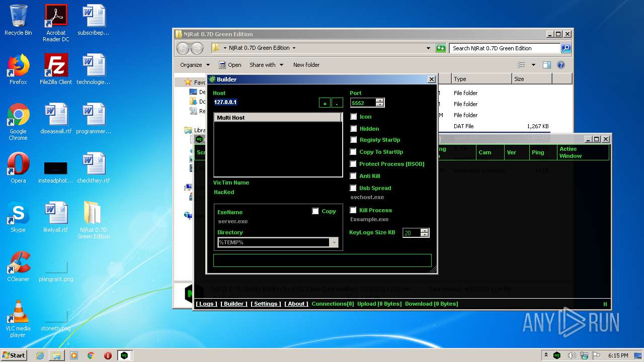Increase Port value with up arrow
This screenshot has width=644, height=362.
tap(380, 100)
